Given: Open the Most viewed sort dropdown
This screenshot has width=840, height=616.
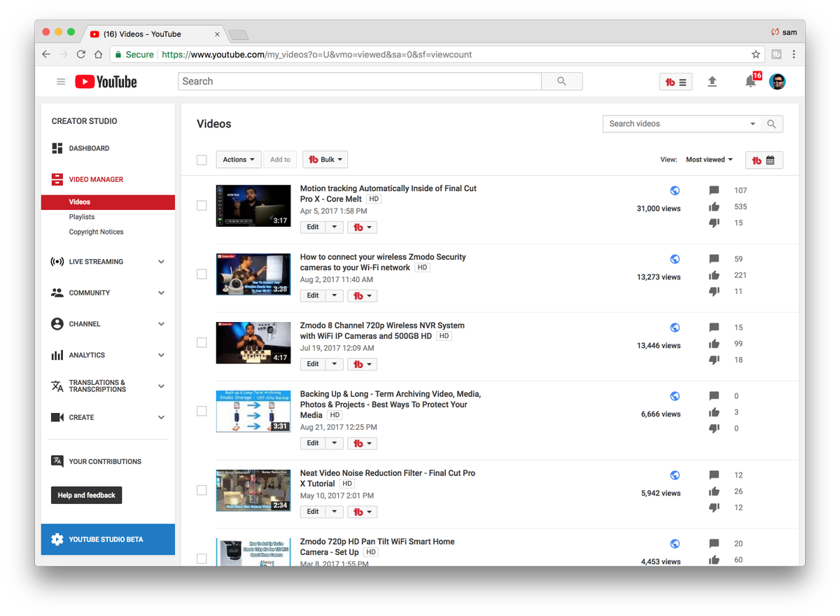Looking at the screenshot, I should (x=709, y=160).
